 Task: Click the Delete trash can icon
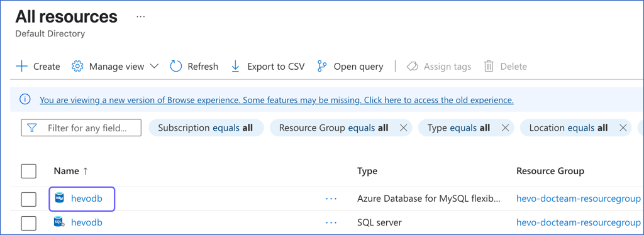489,67
